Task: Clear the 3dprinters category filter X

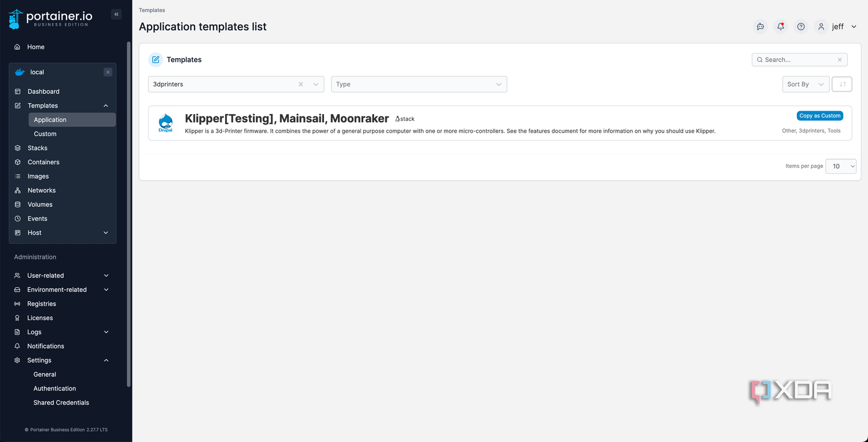Action: [301, 84]
